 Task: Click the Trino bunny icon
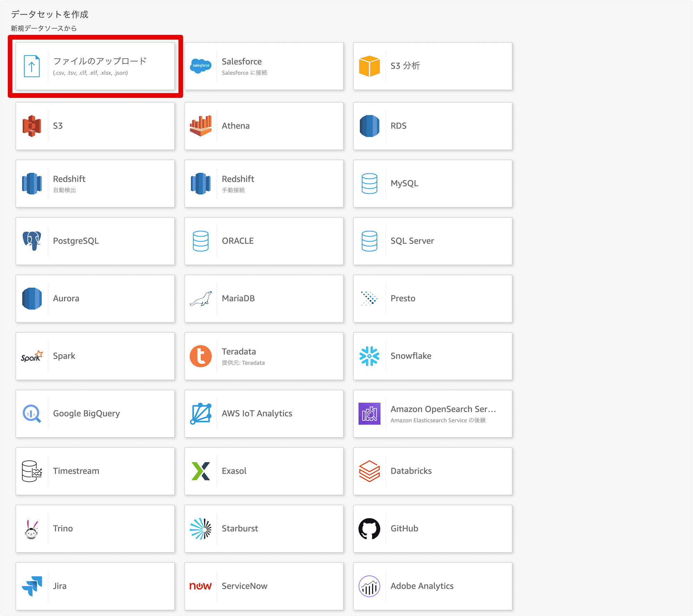click(x=32, y=529)
